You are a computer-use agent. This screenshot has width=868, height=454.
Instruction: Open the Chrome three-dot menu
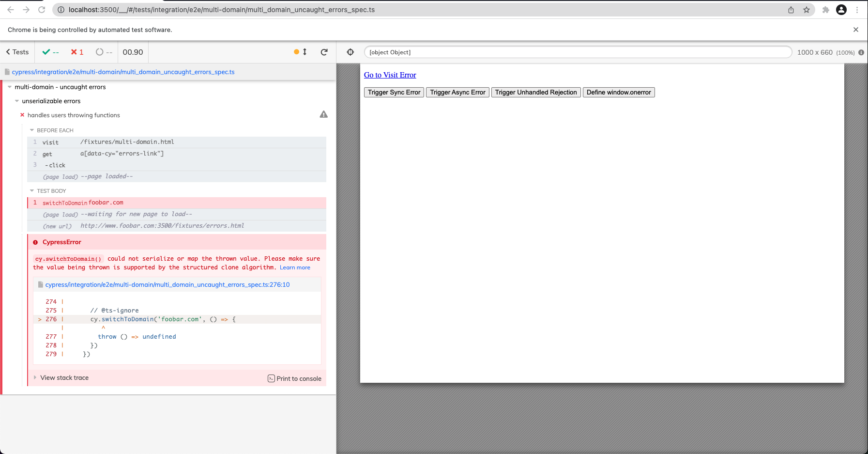tap(857, 10)
